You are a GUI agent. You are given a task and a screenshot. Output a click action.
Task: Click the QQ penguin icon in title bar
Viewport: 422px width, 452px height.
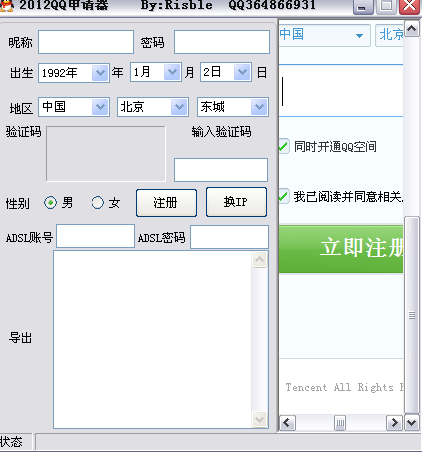[6, 5]
